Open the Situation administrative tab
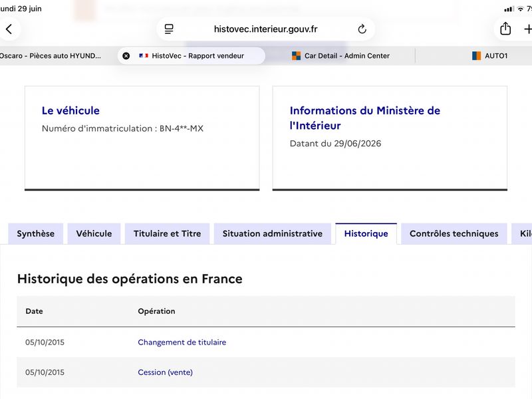 (x=273, y=233)
